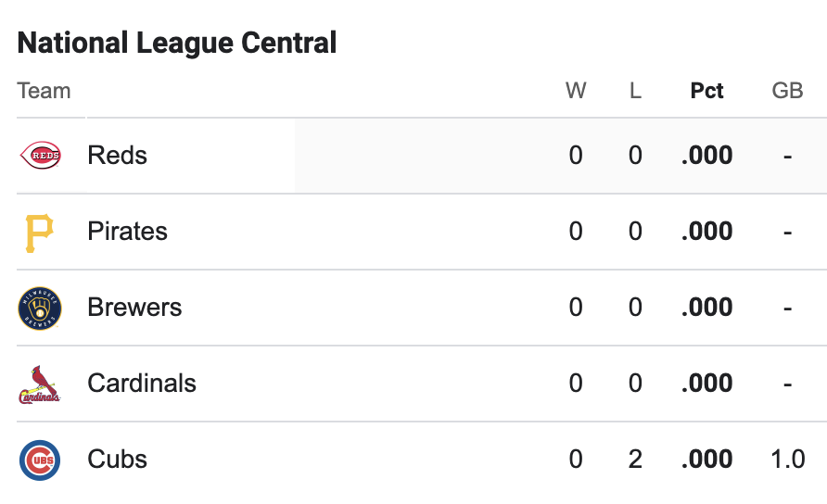Click the Team column header
Screen dimensions: 827x504
pyautogui.click(x=44, y=91)
